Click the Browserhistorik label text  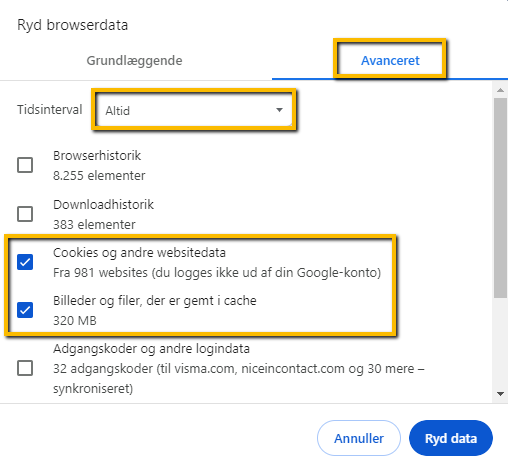coord(97,156)
